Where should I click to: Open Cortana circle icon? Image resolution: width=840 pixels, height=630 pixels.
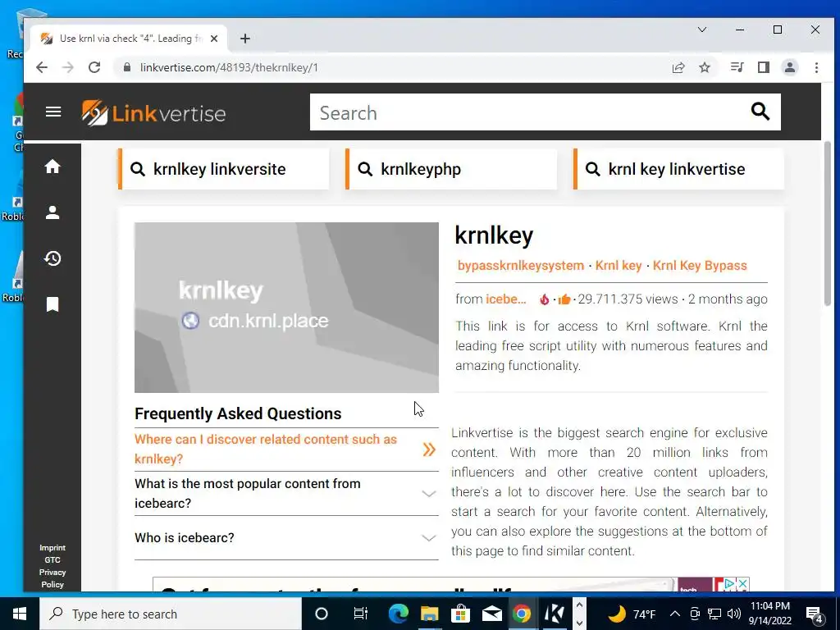pos(321,614)
